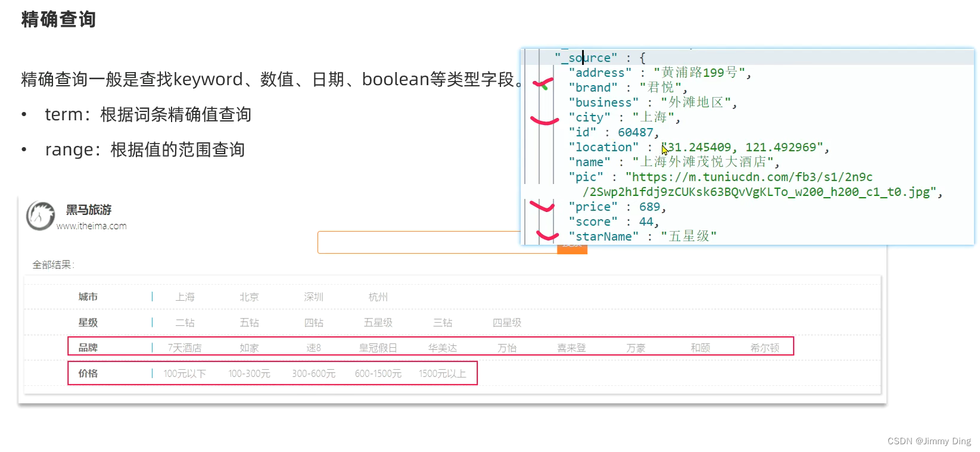
Task: Filter by brand 万怡
Action: click(x=507, y=348)
